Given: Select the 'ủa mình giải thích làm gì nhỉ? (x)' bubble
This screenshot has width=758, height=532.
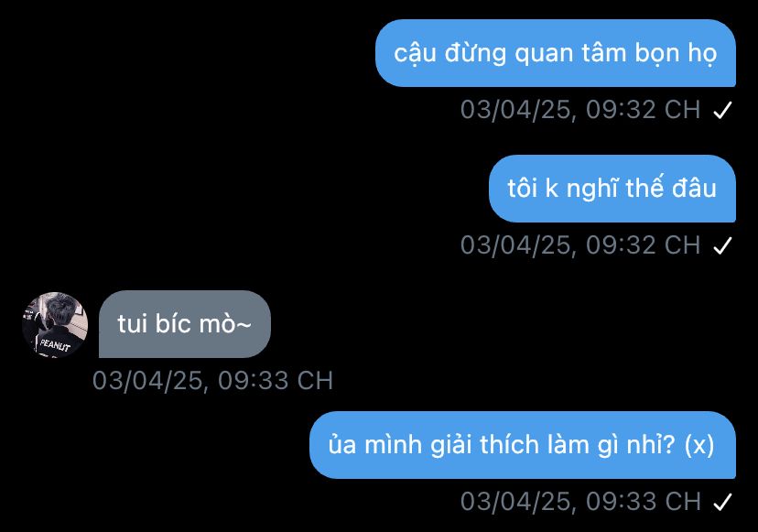Looking at the screenshot, I should pyautogui.click(x=522, y=445).
